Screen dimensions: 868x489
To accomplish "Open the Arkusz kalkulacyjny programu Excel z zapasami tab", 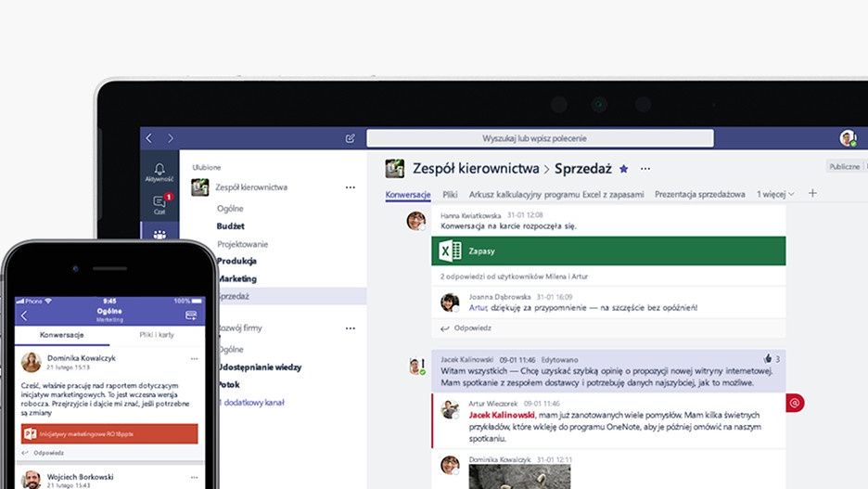I will pyautogui.click(x=556, y=194).
